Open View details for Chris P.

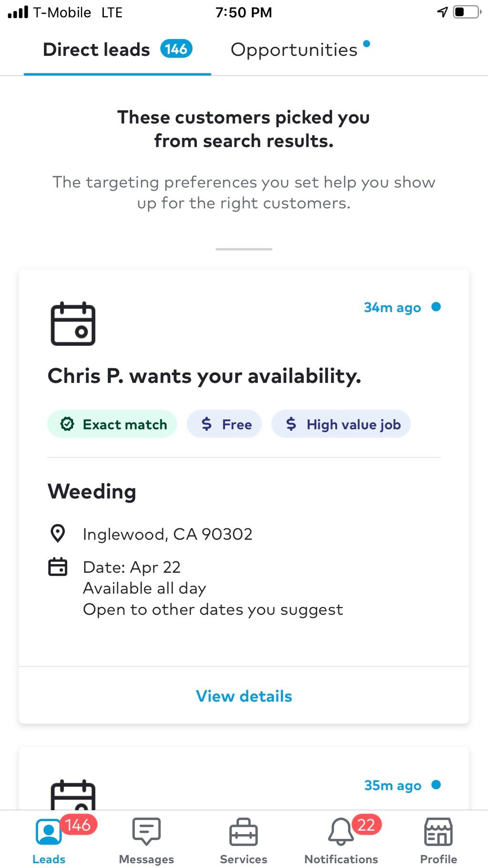[x=244, y=696]
